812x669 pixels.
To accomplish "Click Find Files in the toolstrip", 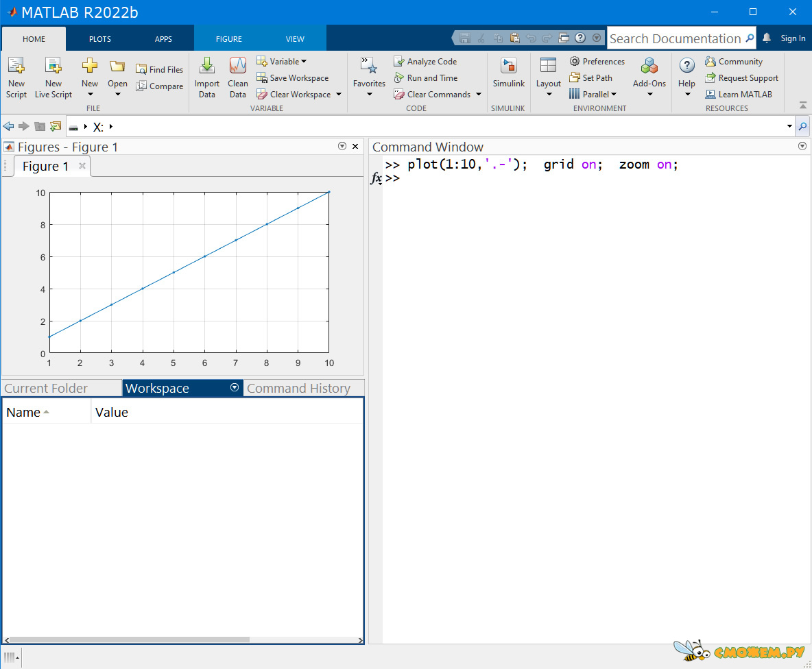I will [160, 69].
